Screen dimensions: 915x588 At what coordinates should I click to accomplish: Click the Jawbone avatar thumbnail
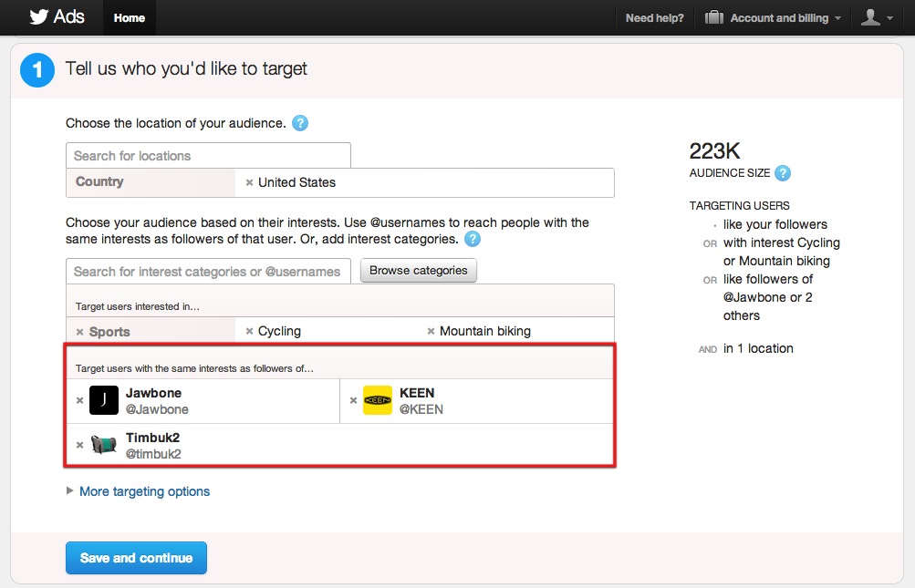click(x=104, y=400)
